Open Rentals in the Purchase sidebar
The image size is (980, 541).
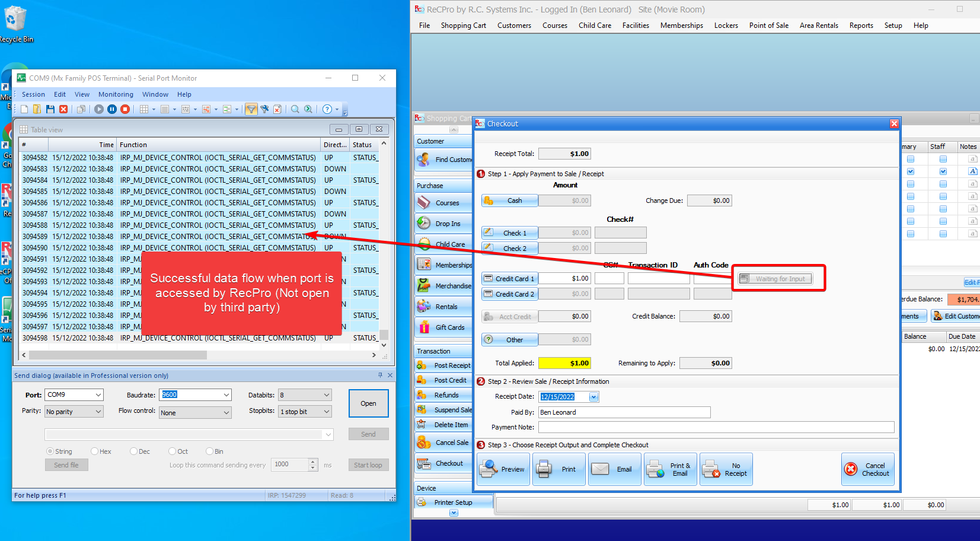click(444, 307)
